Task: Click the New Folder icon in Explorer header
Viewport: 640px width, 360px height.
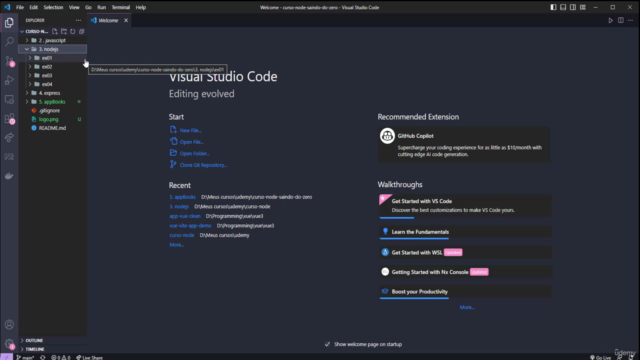Action: [64, 31]
